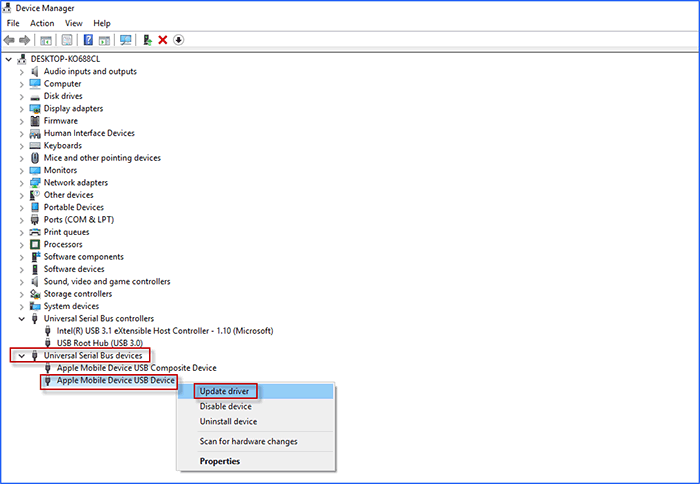Expand the Network adapters category
The height and width of the screenshot is (484, 700).
22,183
